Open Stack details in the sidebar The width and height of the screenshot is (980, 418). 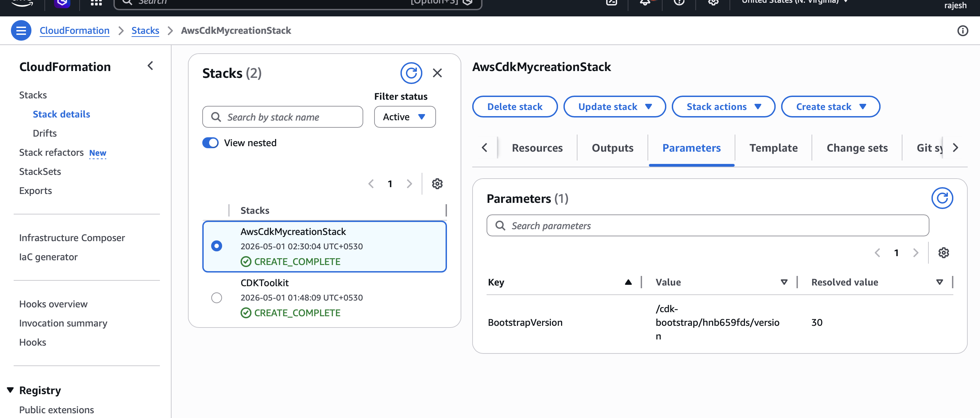(x=61, y=114)
